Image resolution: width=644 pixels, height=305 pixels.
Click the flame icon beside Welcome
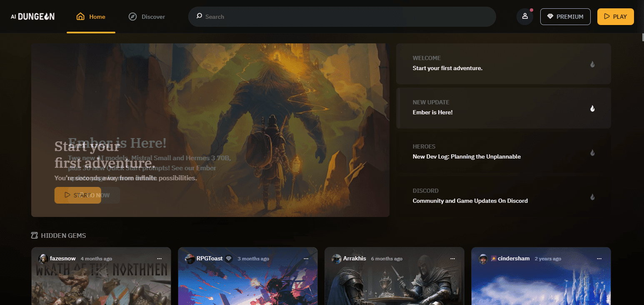pyautogui.click(x=592, y=64)
